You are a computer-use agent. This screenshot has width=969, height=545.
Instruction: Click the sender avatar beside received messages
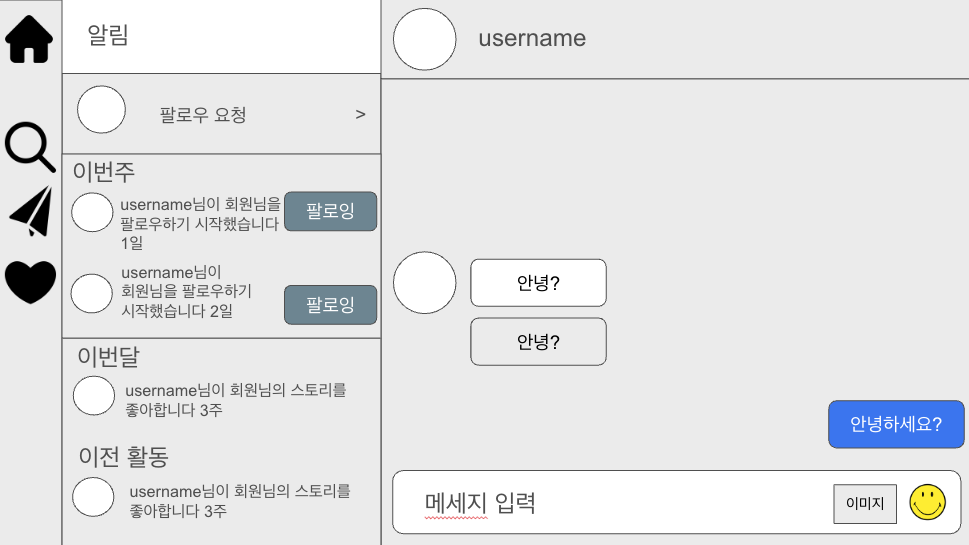coord(425,282)
